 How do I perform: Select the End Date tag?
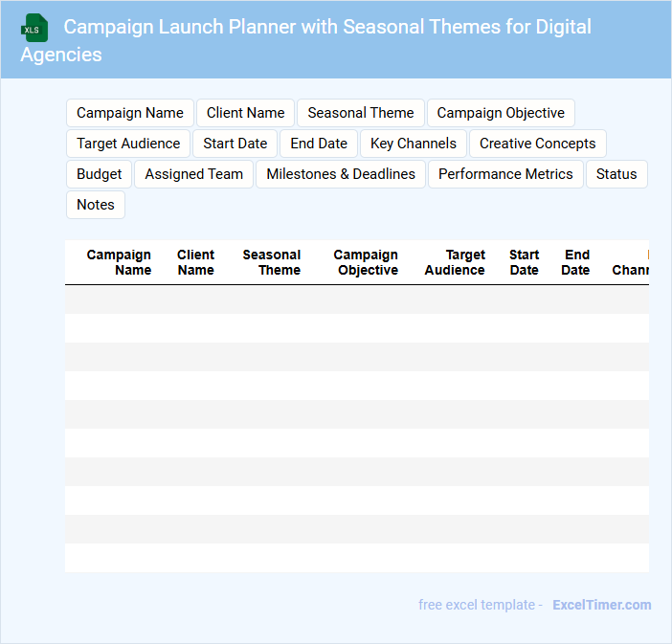tap(319, 144)
